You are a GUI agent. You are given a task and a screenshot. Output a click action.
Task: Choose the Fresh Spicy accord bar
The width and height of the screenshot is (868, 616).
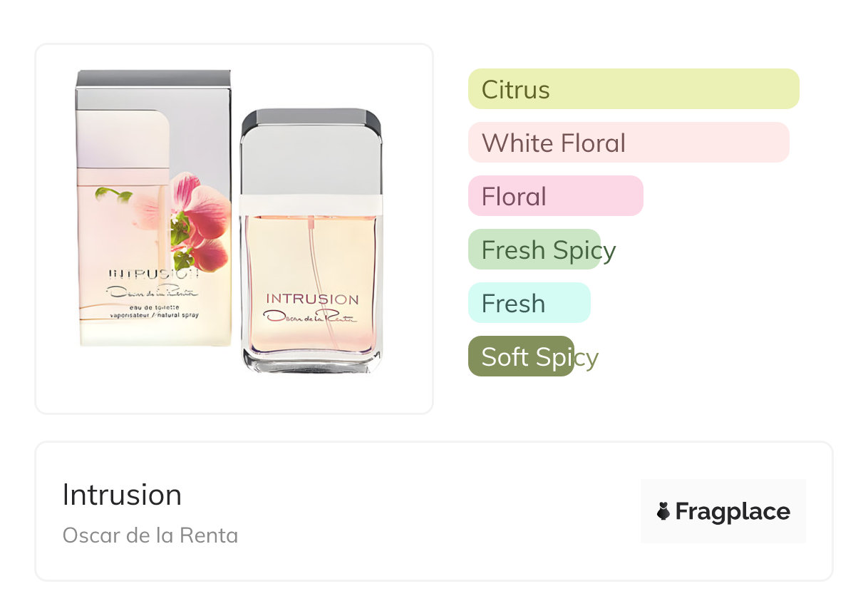[x=534, y=250]
